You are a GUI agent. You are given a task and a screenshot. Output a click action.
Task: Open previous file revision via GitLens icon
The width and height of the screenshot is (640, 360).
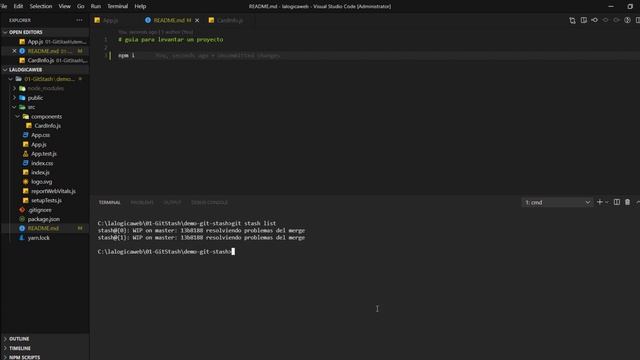point(595,20)
